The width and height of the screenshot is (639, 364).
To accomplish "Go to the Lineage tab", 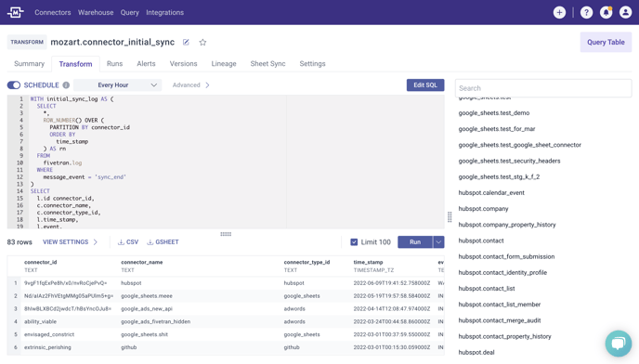I will [x=224, y=63].
